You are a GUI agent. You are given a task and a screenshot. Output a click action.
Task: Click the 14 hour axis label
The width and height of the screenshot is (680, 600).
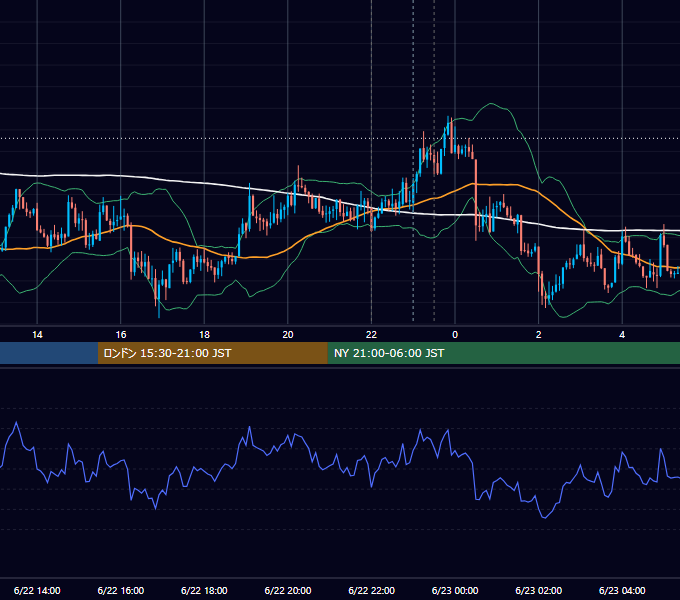pos(37,335)
